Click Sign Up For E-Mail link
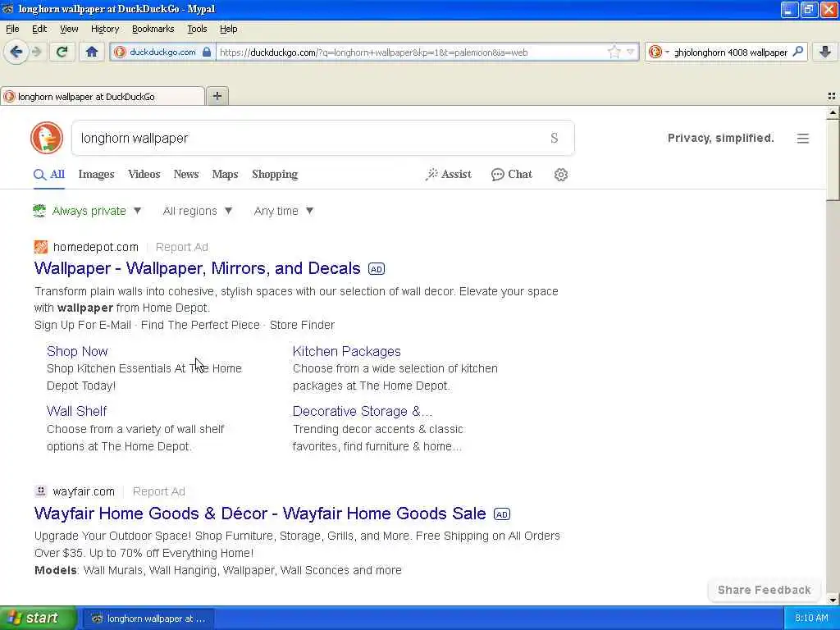 tap(83, 325)
